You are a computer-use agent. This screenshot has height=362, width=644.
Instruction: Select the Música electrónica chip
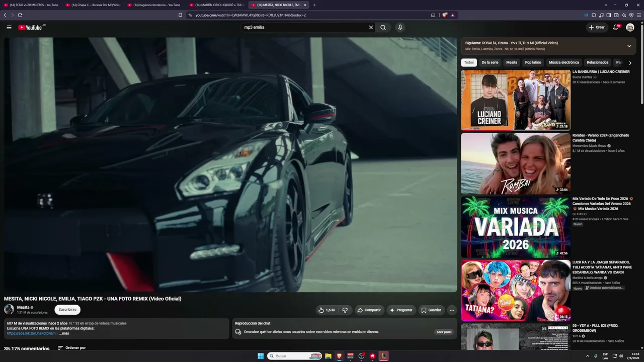click(x=564, y=62)
